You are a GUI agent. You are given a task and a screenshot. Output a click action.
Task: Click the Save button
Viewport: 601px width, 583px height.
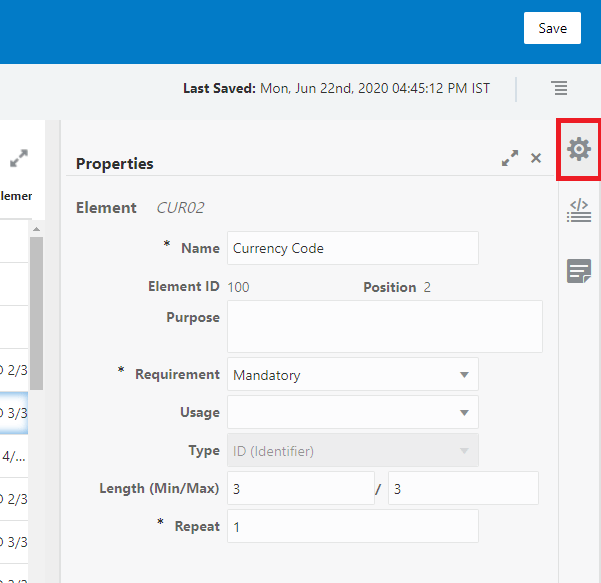pyautogui.click(x=552, y=28)
